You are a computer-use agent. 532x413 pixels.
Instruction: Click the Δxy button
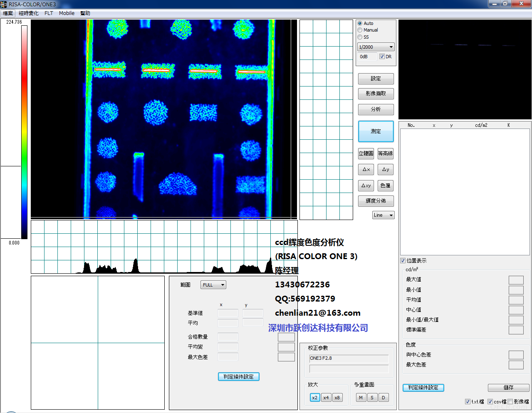[366, 185]
